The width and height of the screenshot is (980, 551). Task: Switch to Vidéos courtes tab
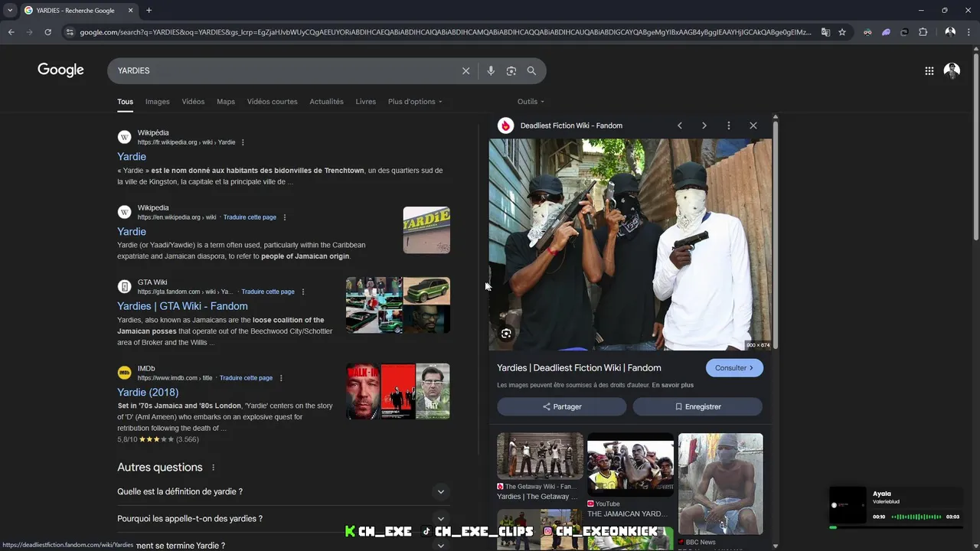pyautogui.click(x=272, y=102)
